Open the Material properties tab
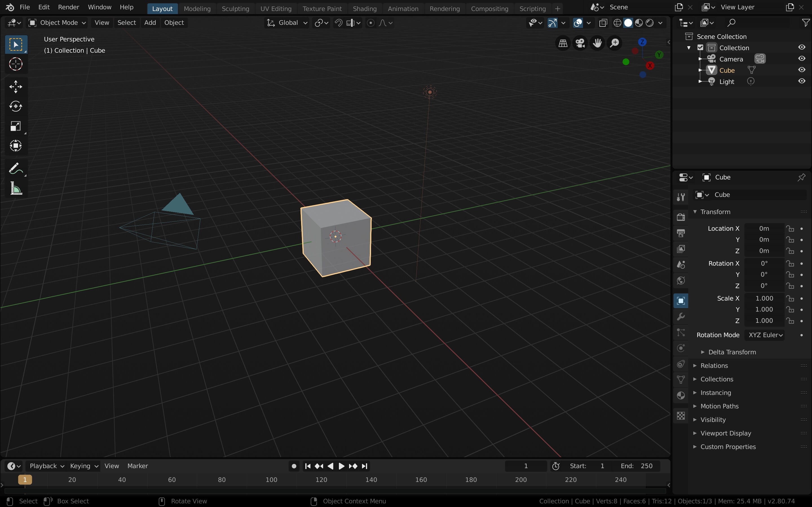The width and height of the screenshot is (812, 507). click(681, 396)
